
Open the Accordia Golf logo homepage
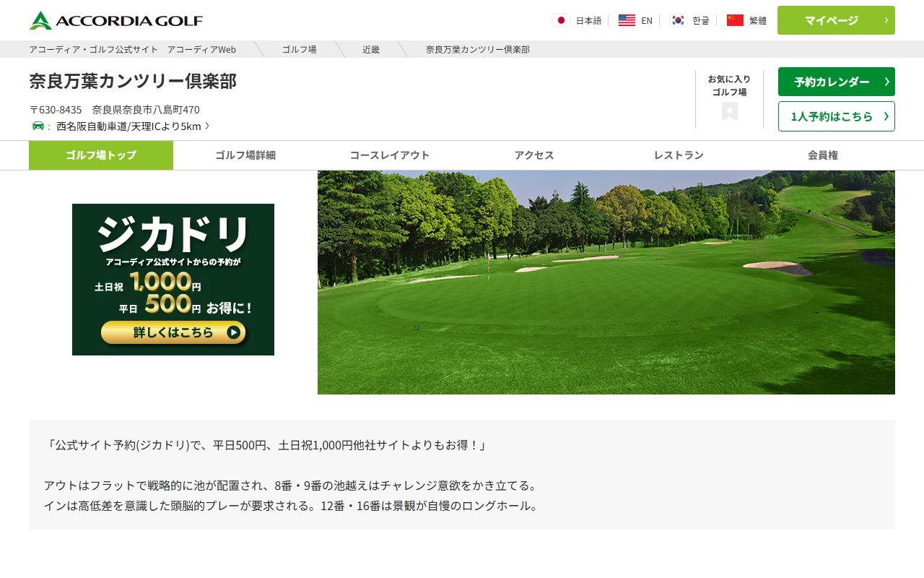point(115,20)
